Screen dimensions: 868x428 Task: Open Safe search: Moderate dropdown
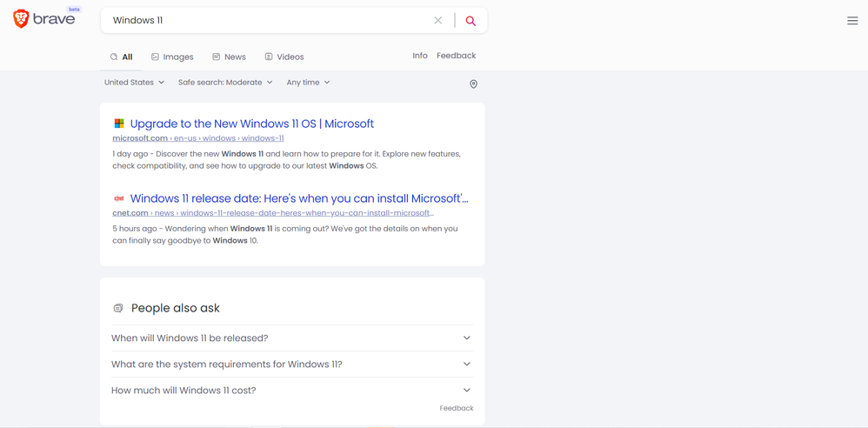pos(225,82)
